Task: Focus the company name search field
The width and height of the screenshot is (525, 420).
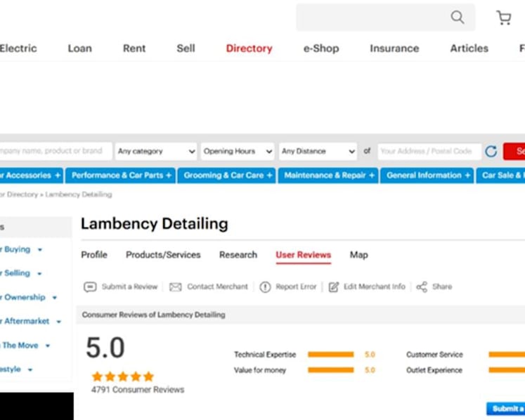Action: coord(56,151)
